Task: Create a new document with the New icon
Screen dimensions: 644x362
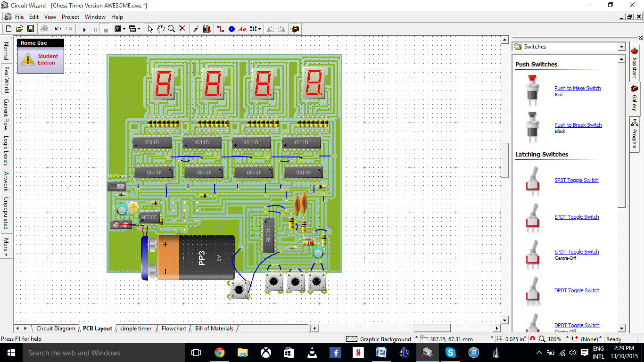Action: click(8, 29)
